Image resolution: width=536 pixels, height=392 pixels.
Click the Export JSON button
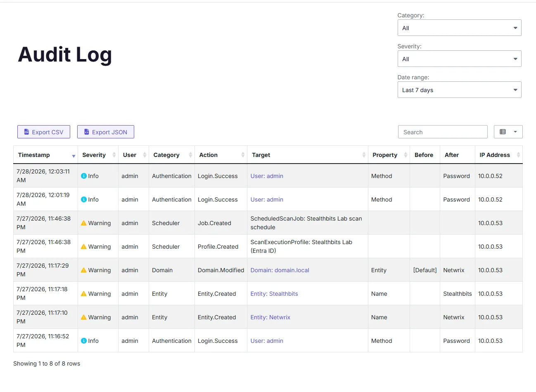pos(106,132)
